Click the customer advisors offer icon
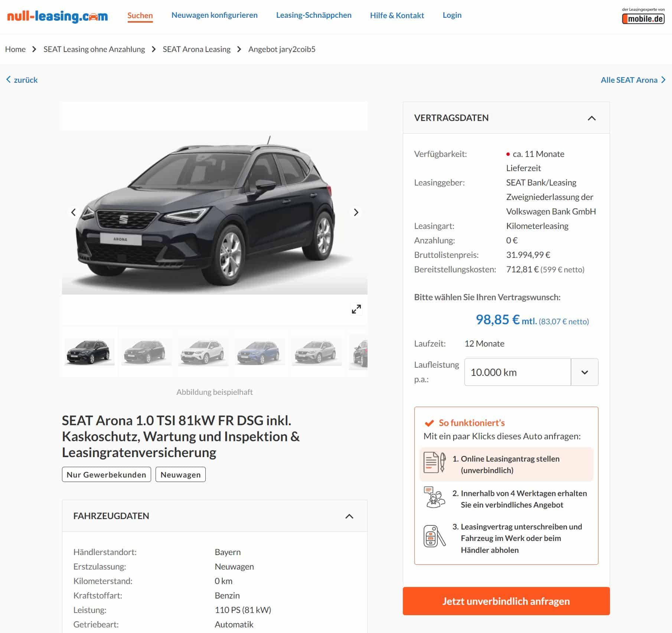Viewport: 672px width, 633px height. (434, 497)
